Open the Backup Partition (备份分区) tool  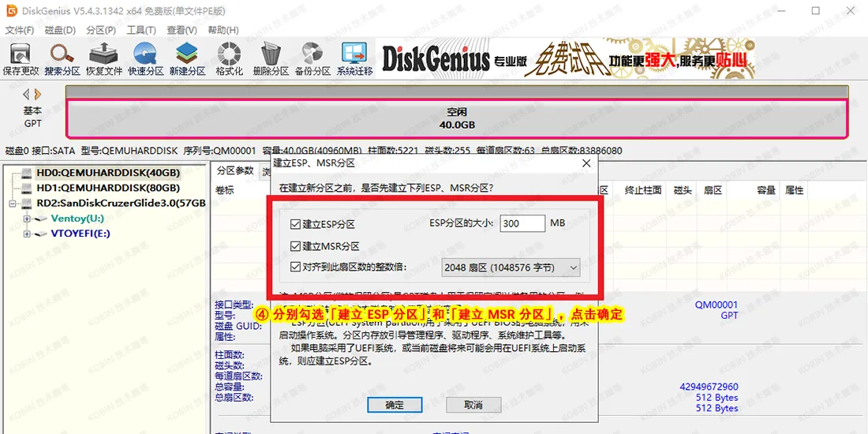click(312, 59)
